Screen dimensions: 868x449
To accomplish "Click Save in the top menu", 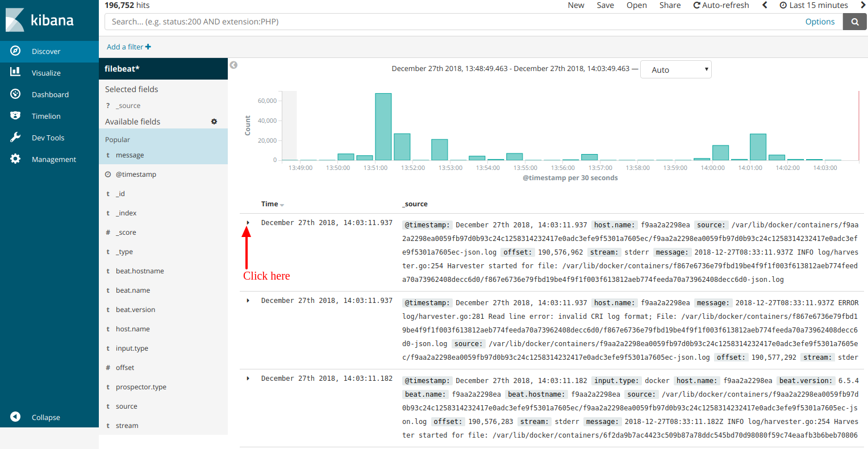I will pos(605,5).
